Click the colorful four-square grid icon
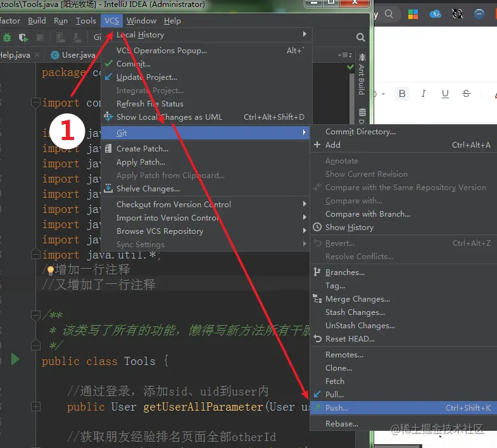This screenshot has width=497, height=448. coord(413,14)
